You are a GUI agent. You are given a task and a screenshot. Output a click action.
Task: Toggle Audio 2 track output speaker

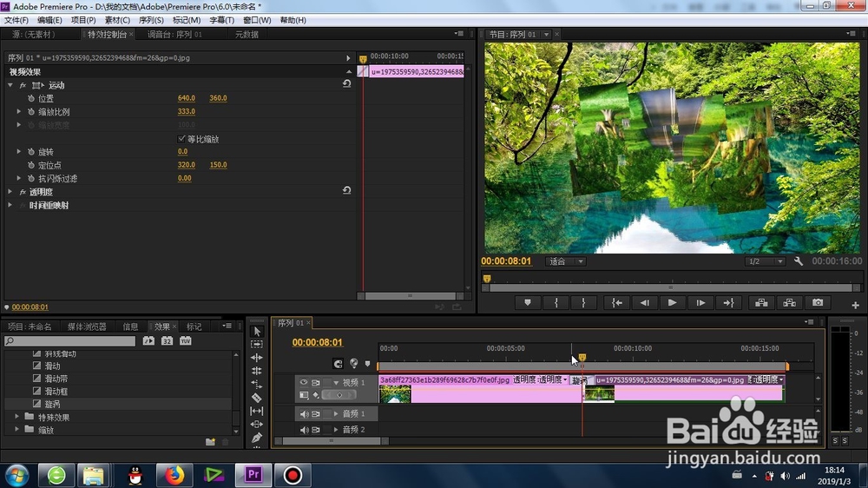tap(304, 429)
